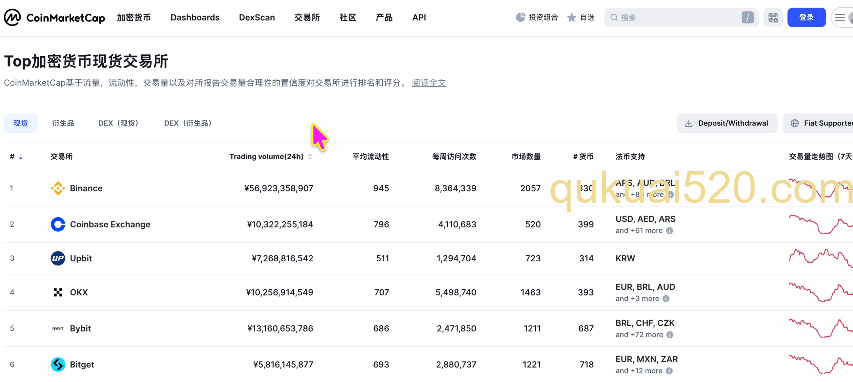The image size is (853, 382).
Task: Click the 市场数量 column header
Action: click(526, 157)
